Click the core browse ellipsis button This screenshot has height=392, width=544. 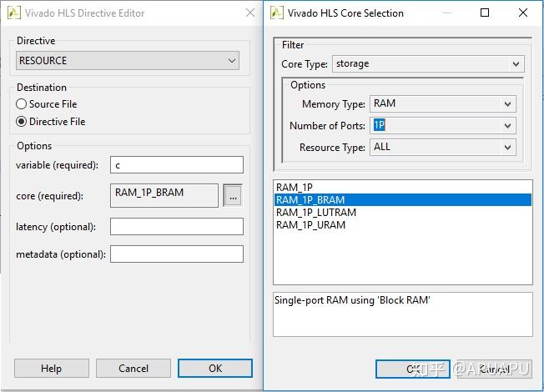click(233, 196)
